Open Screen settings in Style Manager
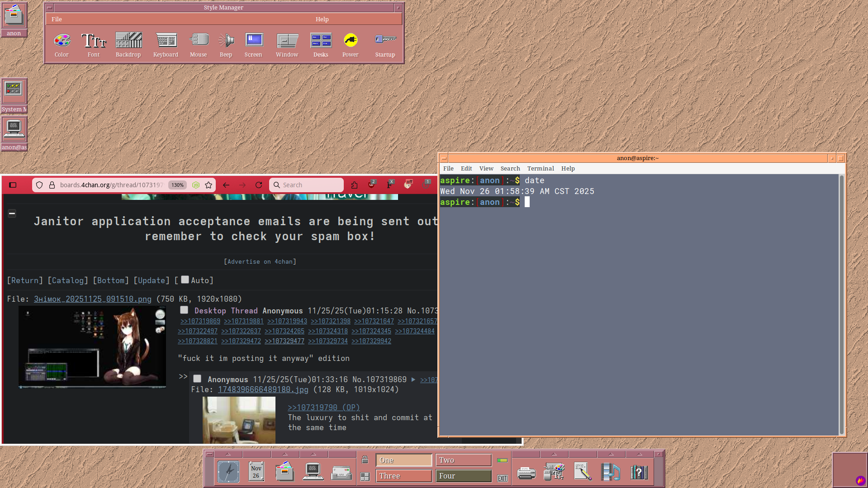This screenshot has height=488, width=868. [x=254, y=45]
